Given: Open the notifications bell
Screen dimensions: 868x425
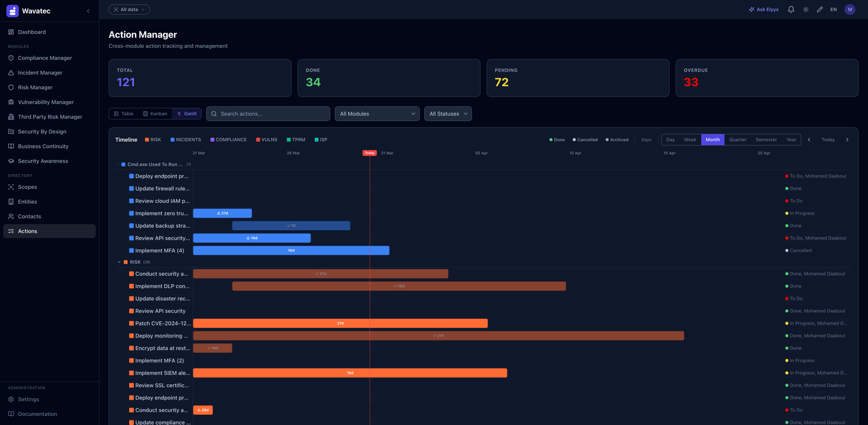Looking at the screenshot, I should click(791, 9).
